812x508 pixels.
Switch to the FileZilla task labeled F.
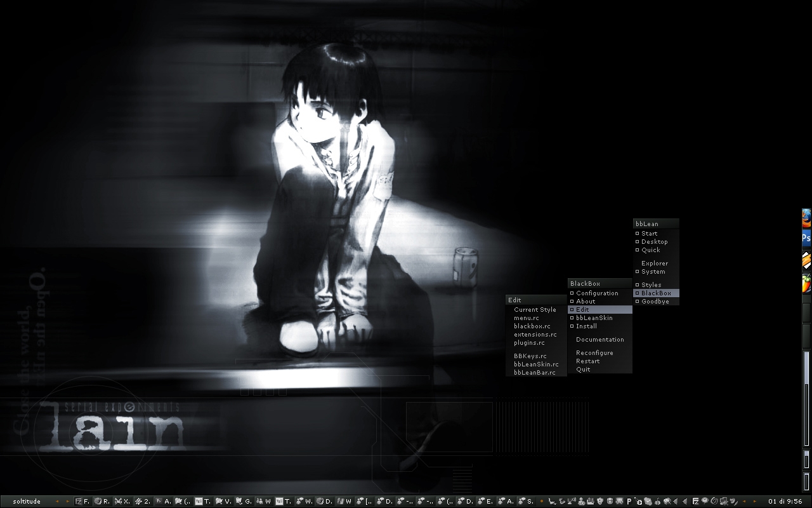coord(82,501)
